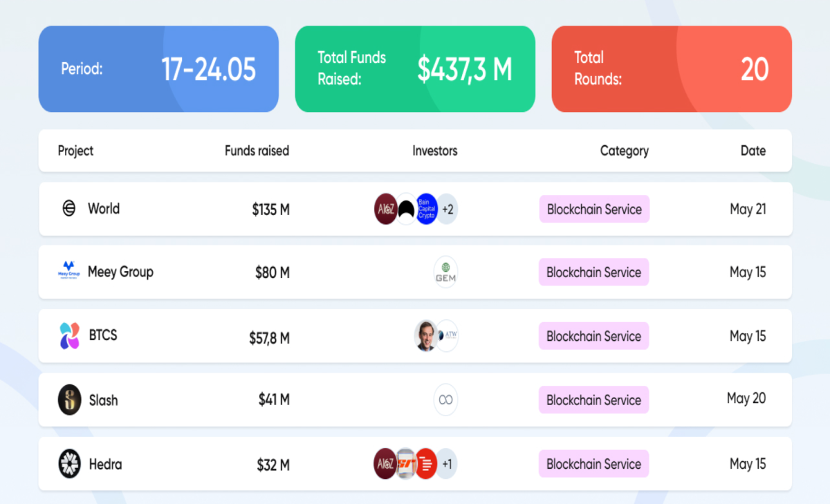Click the investor portrait photo in BTCS row

coord(426,336)
